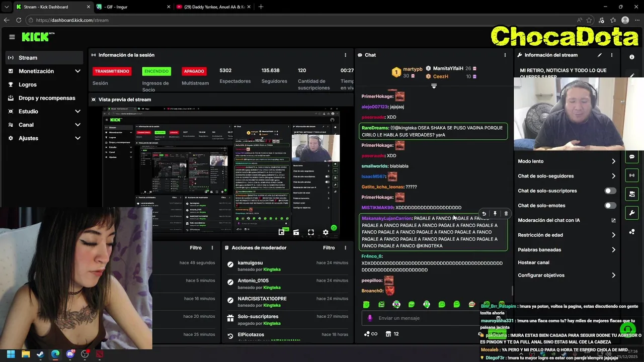Click the undo icon on the hovered chat message
Image resolution: width=644 pixels, height=362 pixels.
(x=484, y=214)
